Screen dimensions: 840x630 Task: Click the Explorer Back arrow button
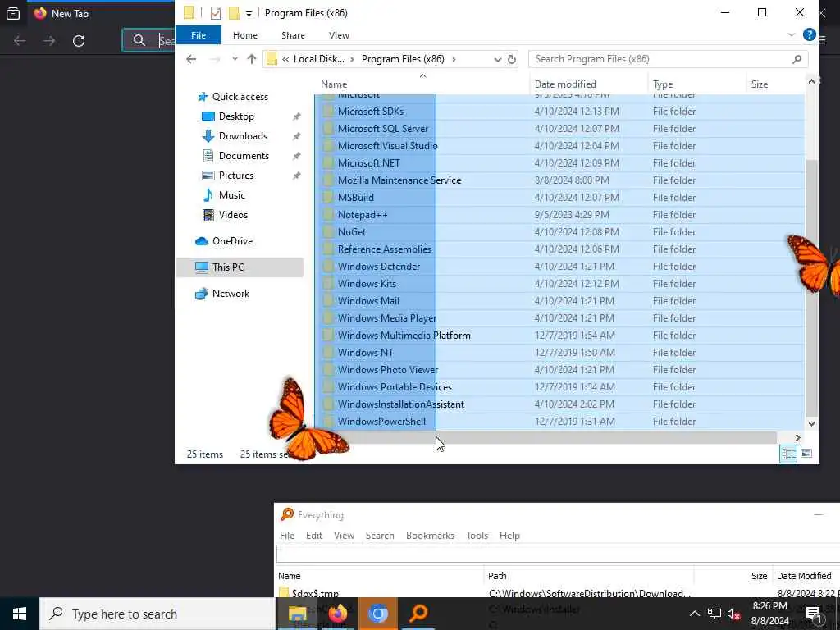click(191, 59)
